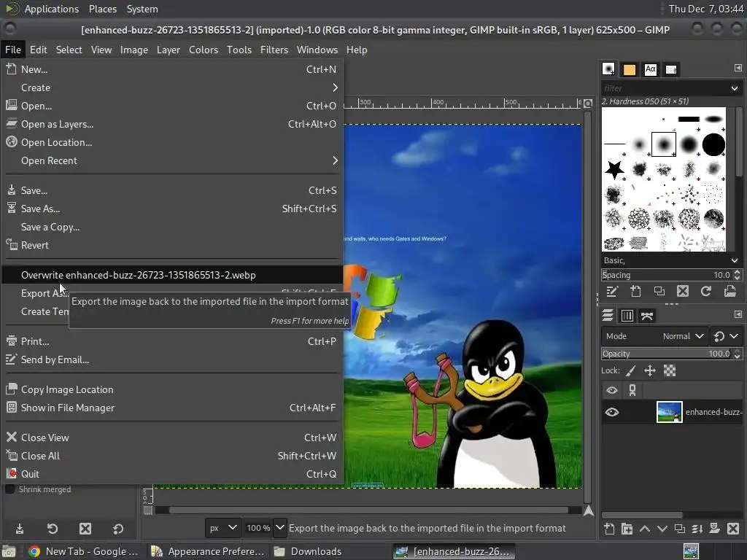Merge down the layer

click(697, 529)
